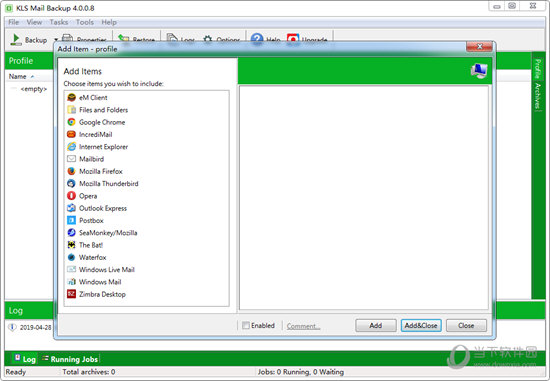Select the vertical Profile side tab
This screenshot has width=550, height=381.
pos(538,69)
